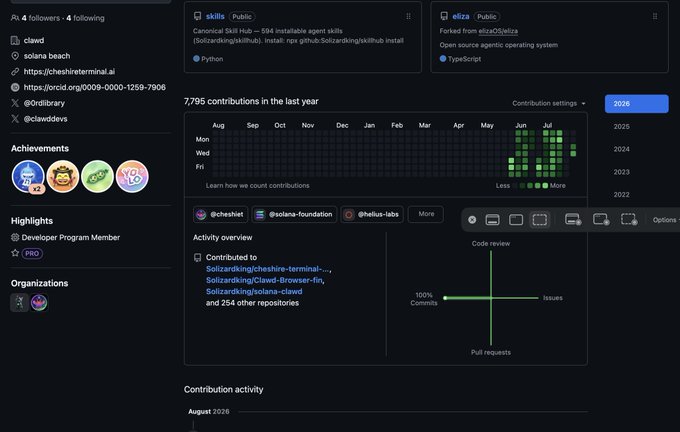Open the elizaOS/eliza fork source link
This screenshot has height=432, width=680.
coord(498,31)
